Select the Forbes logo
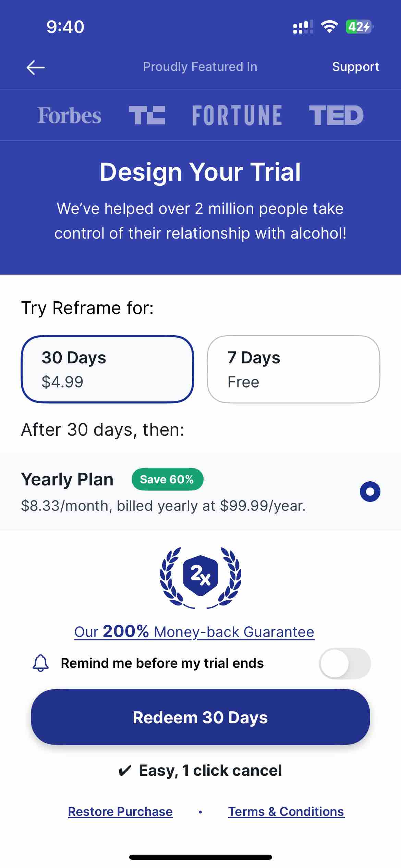The height and width of the screenshot is (868, 401). 69,115
